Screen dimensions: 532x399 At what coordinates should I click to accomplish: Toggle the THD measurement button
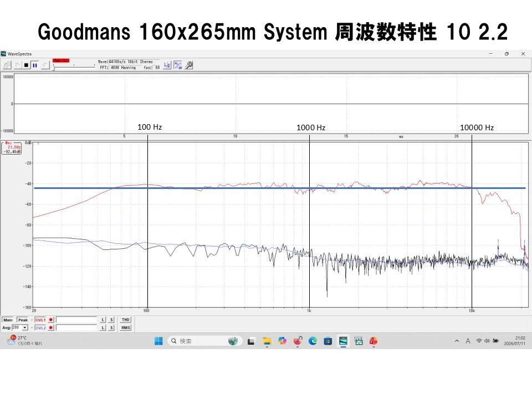126,320
